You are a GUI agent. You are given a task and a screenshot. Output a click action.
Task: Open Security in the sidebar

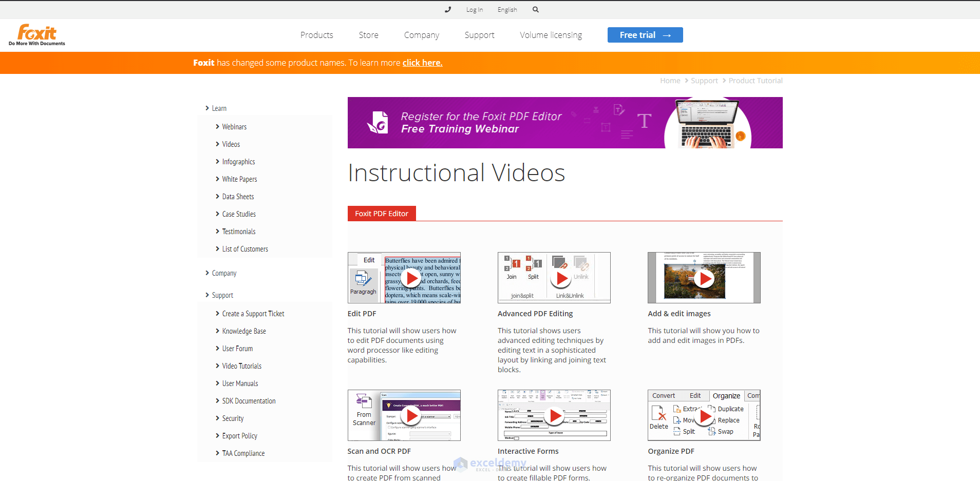tap(233, 418)
